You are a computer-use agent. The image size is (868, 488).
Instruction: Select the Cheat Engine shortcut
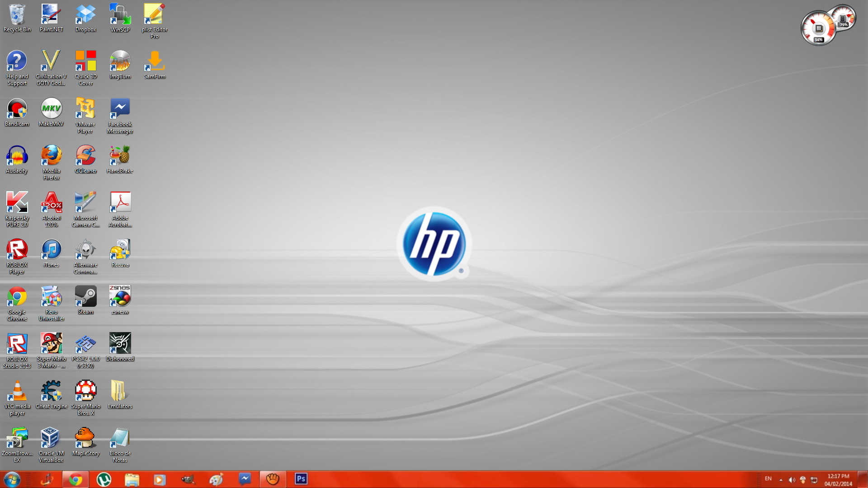click(51, 395)
